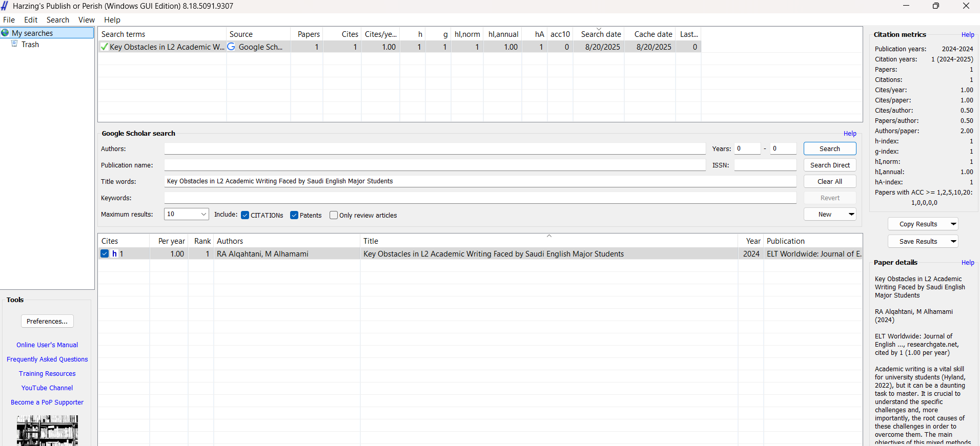Select Trash in the tree
The image size is (980, 446).
coord(30,44)
